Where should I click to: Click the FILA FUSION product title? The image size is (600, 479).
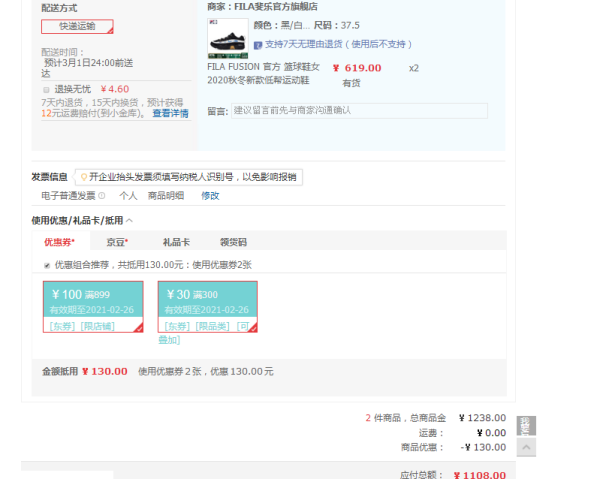(x=263, y=73)
